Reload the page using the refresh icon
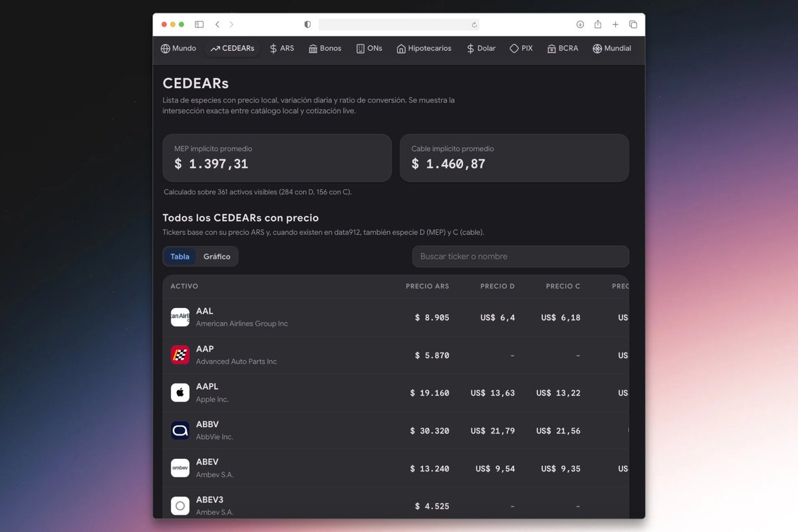This screenshot has height=532, width=798. pyautogui.click(x=474, y=25)
